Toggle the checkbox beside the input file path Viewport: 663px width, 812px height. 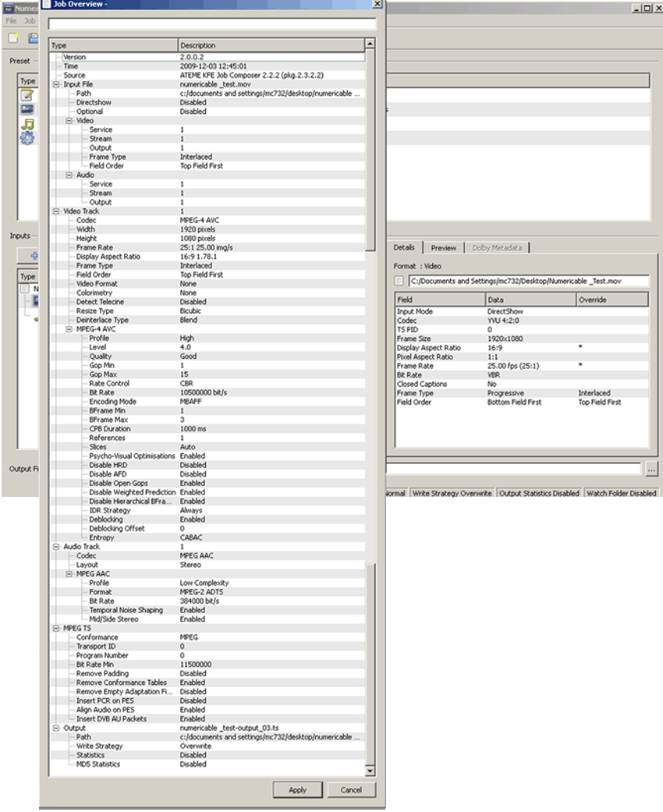tap(399, 281)
